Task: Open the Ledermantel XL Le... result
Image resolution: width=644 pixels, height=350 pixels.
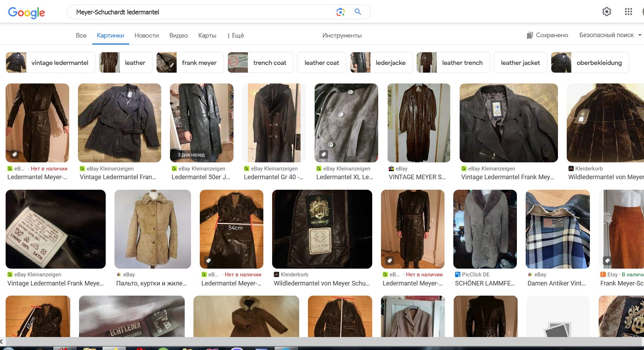Action: [x=345, y=177]
